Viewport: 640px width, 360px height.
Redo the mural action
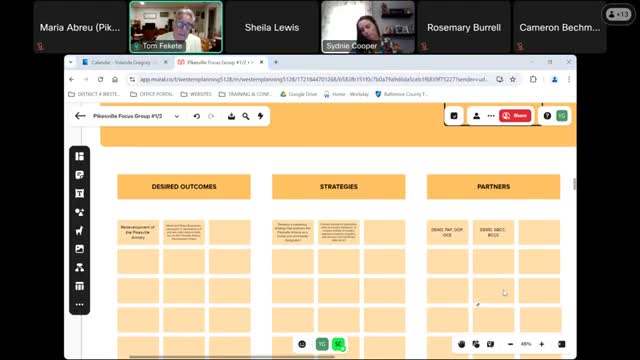pyautogui.click(x=211, y=116)
